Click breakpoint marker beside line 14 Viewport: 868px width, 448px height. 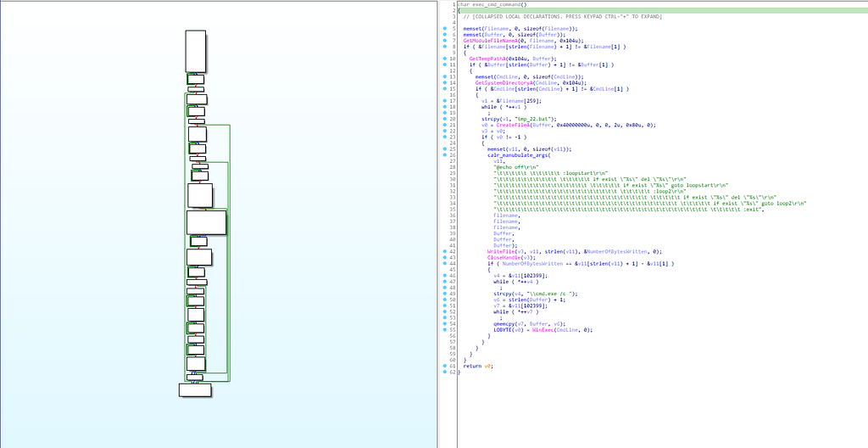coord(444,82)
